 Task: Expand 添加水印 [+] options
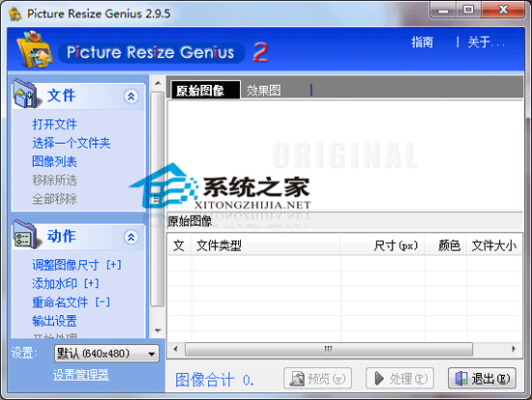coord(66,283)
